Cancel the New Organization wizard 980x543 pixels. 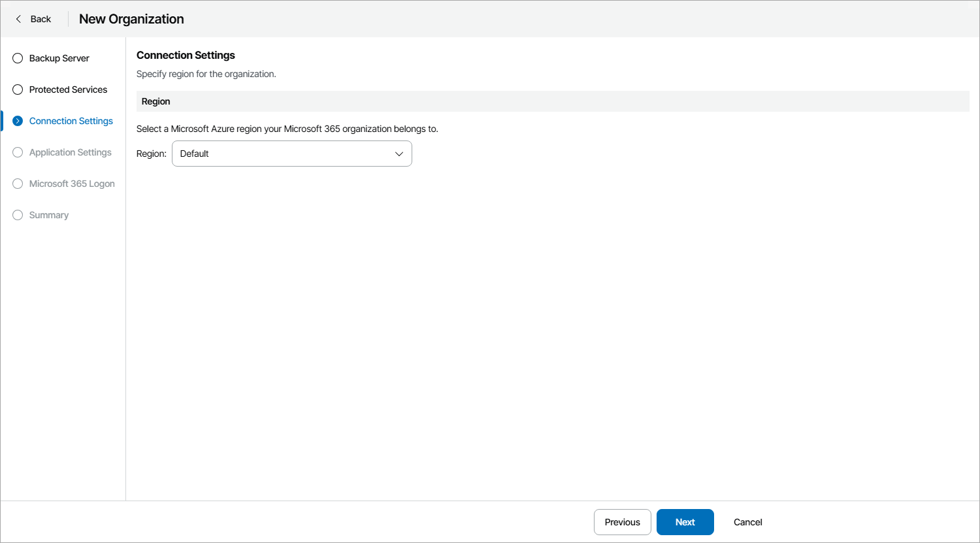[747, 522]
